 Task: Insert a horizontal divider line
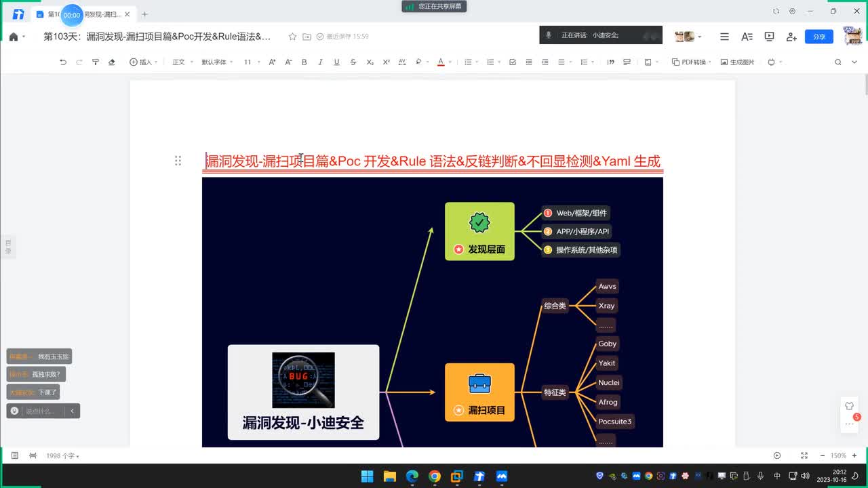pyautogui.click(x=627, y=62)
